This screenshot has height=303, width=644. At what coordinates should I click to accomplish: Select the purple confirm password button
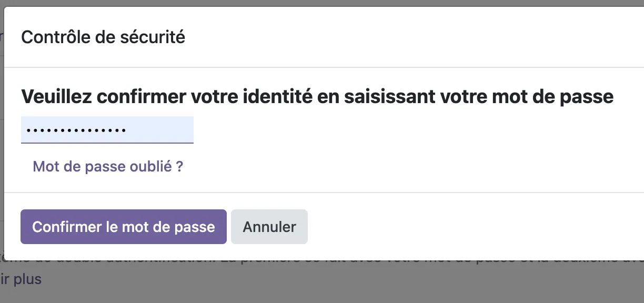coord(124,227)
